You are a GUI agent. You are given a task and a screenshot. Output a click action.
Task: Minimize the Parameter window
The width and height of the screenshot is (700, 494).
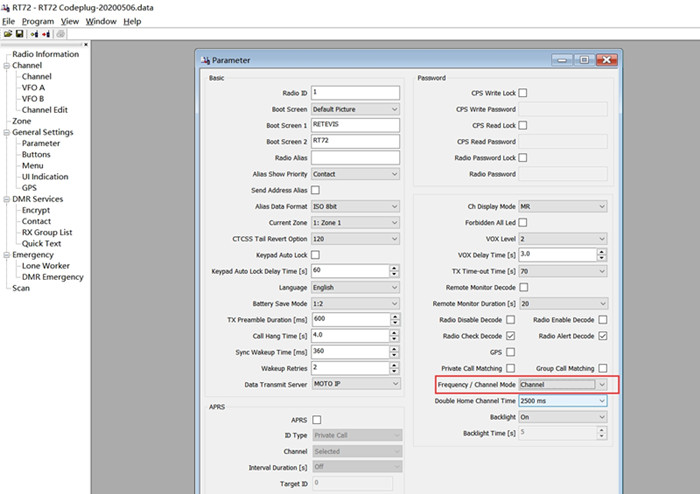tap(562, 60)
